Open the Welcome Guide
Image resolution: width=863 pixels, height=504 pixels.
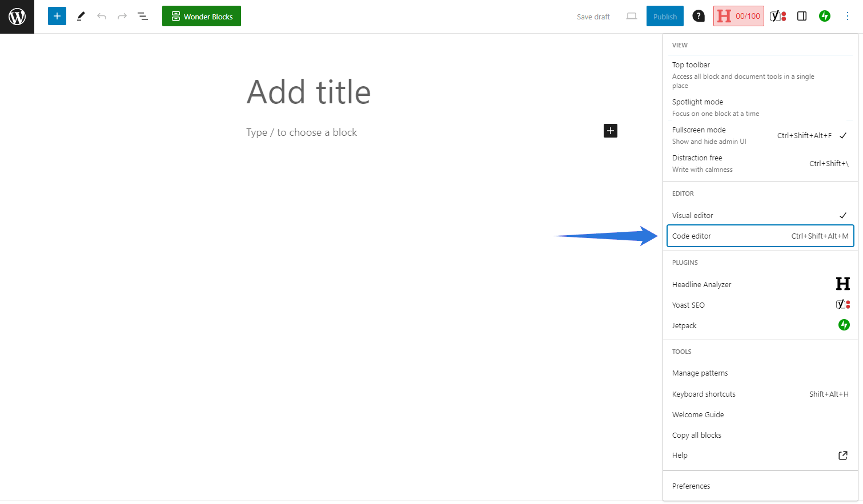760,414
